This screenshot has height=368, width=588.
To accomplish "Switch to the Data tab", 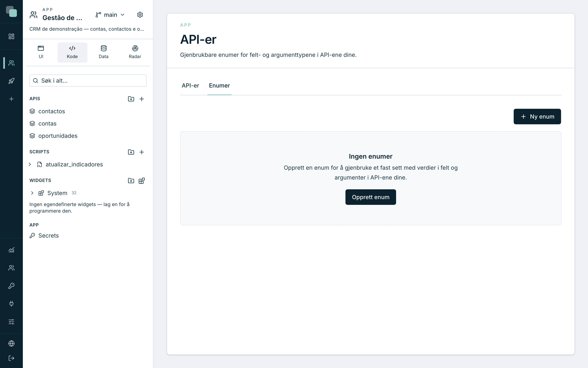I will [104, 52].
